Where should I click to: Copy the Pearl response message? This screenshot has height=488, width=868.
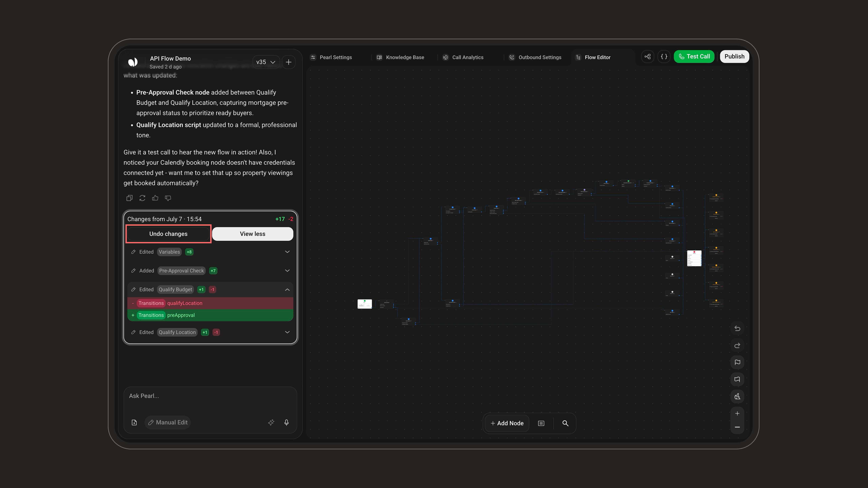(x=129, y=198)
